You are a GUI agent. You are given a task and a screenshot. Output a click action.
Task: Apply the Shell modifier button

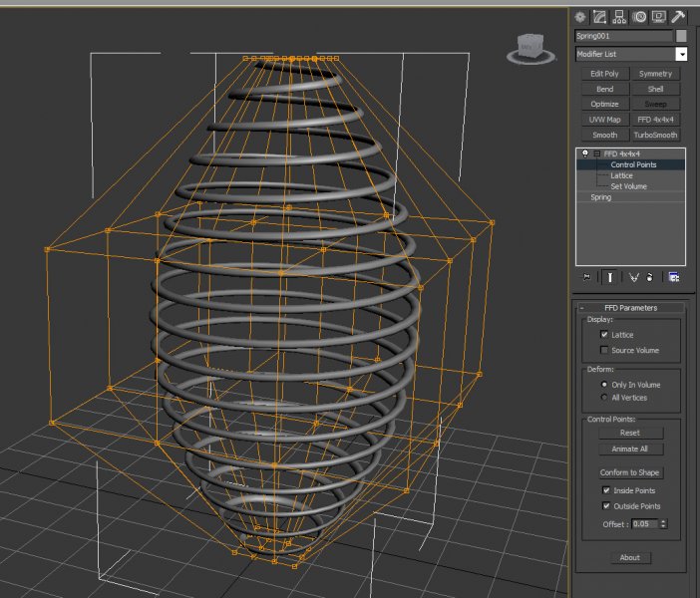(x=655, y=89)
